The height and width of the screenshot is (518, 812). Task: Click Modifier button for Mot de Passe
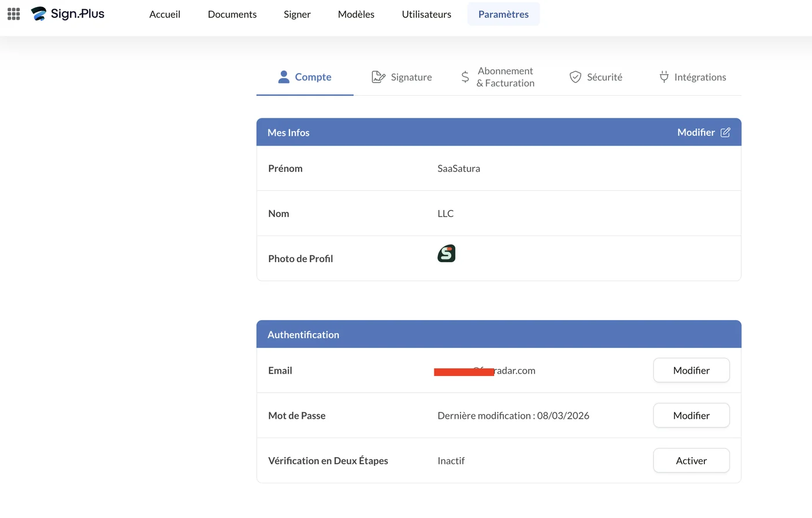point(691,415)
